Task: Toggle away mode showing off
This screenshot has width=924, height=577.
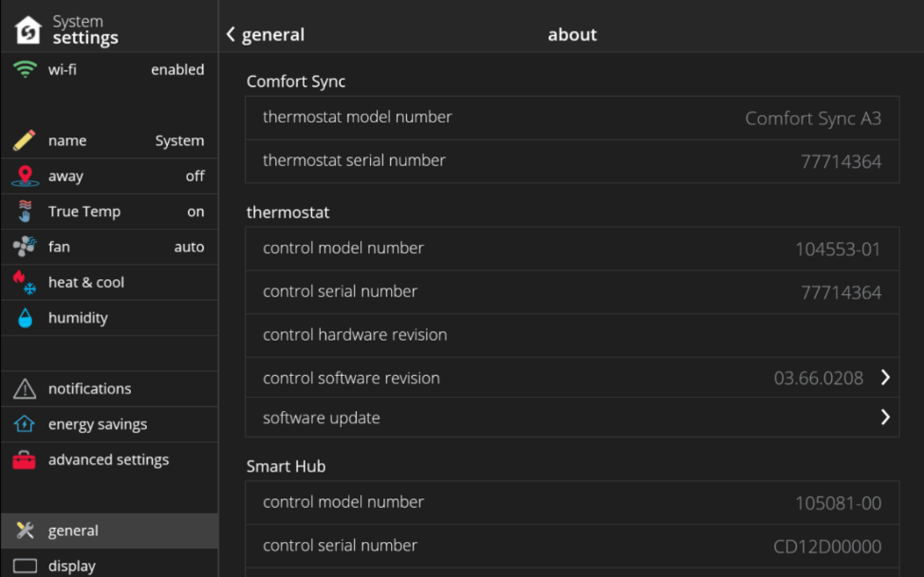Action: click(195, 177)
